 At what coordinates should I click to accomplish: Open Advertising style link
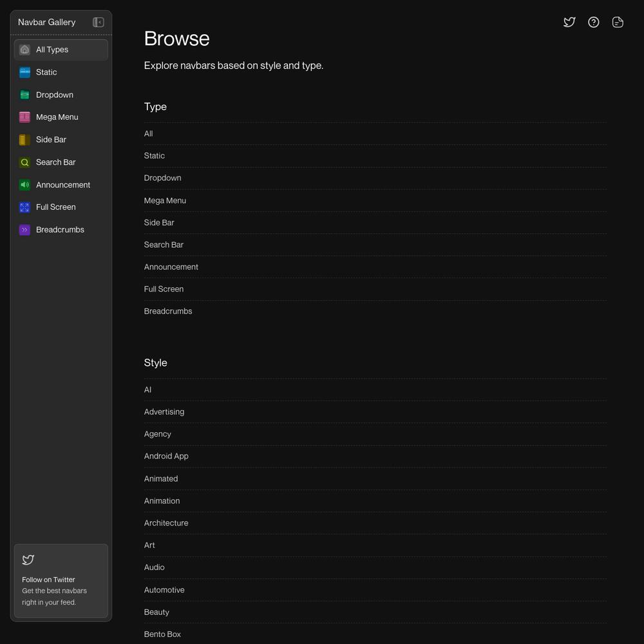tap(164, 412)
